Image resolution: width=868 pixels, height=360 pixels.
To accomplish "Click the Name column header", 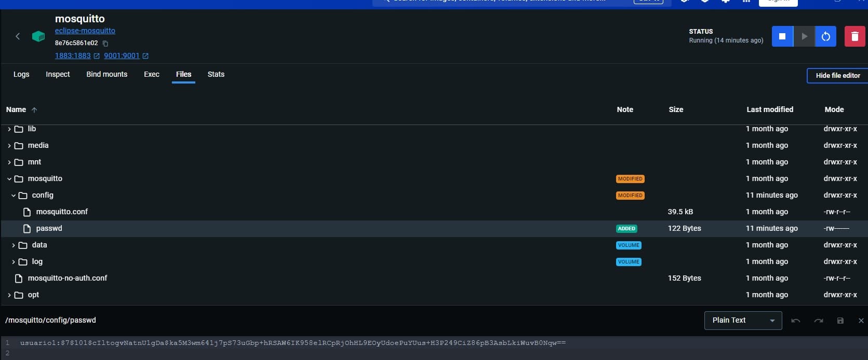I will [16, 109].
